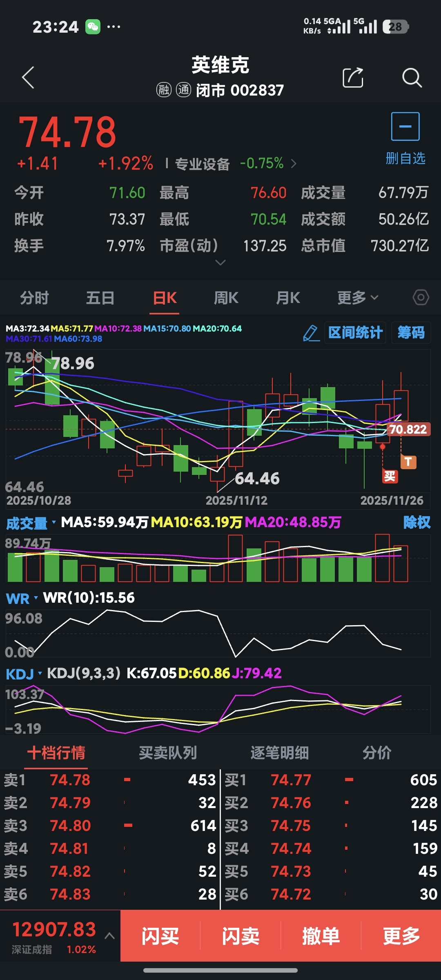This screenshot has width=441, height=980.
Task: Tap 市盈(动) 137.25 value
Action: click(265, 246)
